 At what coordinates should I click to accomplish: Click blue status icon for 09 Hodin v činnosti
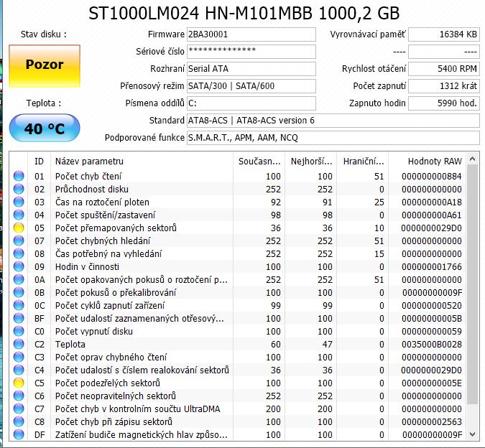click(x=19, y=266)
